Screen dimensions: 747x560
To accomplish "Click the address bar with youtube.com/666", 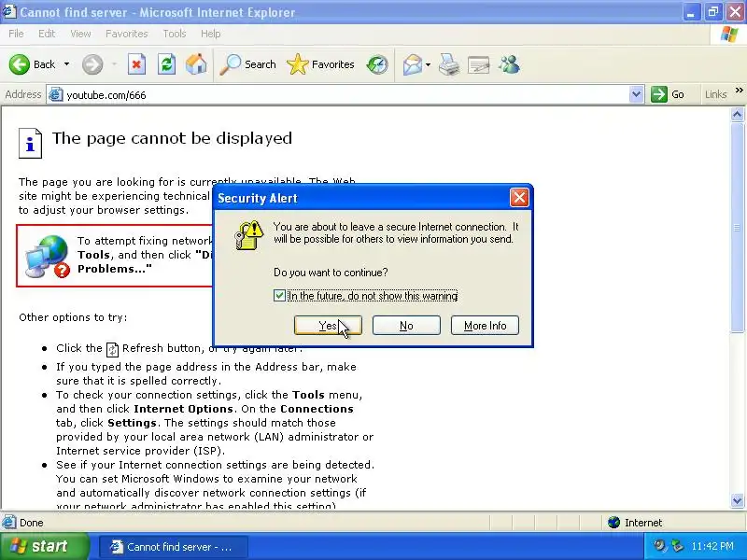I will click(x=345, y=95).
